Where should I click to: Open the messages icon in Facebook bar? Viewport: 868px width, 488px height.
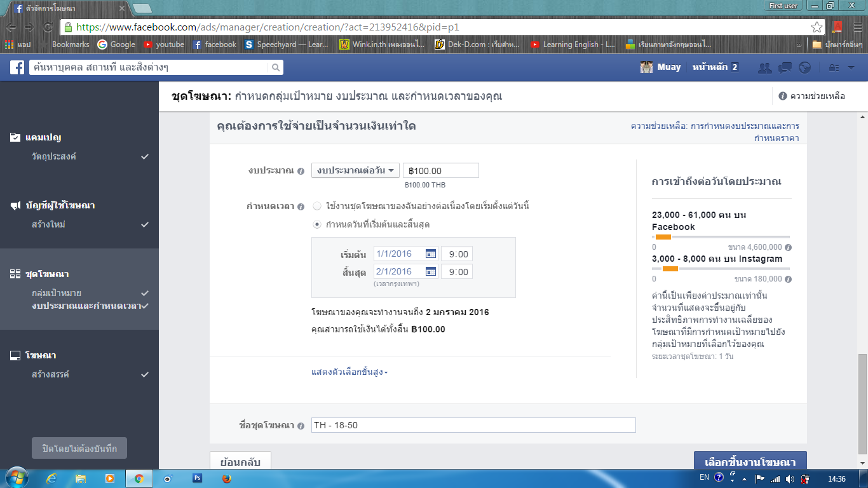[785, 67]
